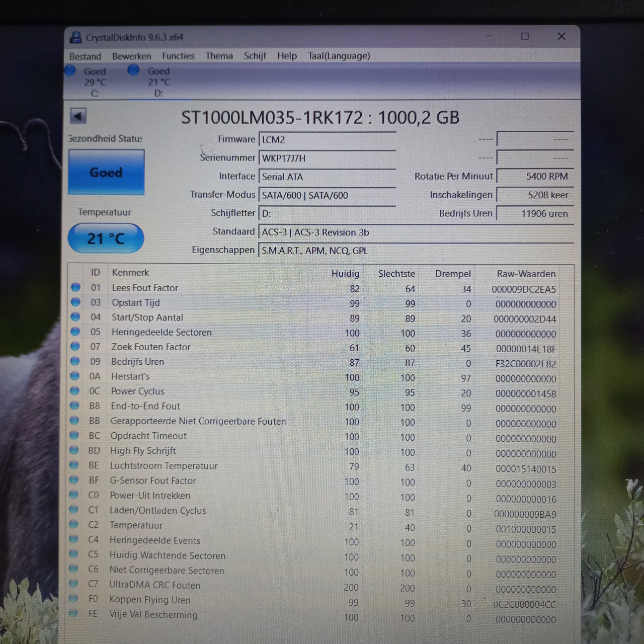Click the Transfer-Modus field SATA/600
The width and height of the screenshot is (644, 644).
(327, 195)
